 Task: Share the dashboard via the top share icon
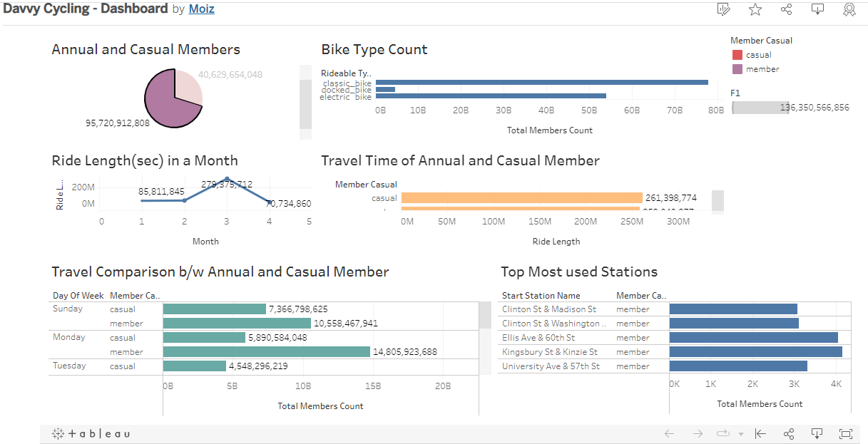pyautogui.click(x=786, y=9)
